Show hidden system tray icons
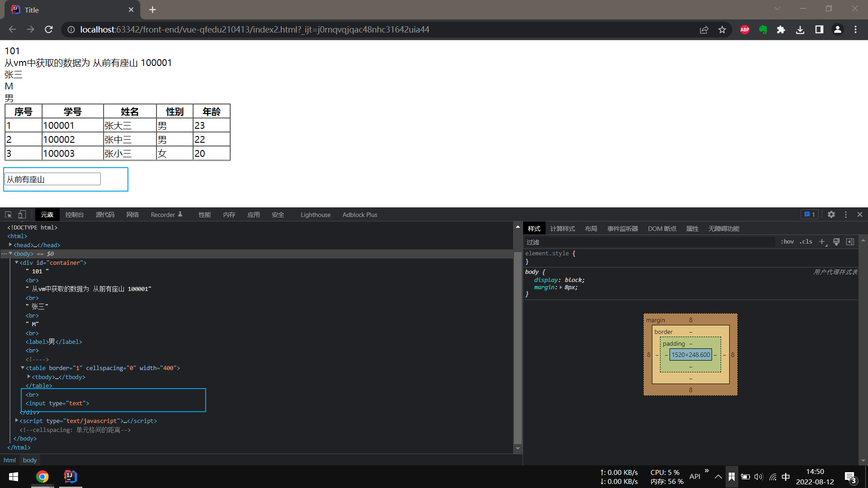Screen dimensions: 868x488 click(x=718, y=477)
